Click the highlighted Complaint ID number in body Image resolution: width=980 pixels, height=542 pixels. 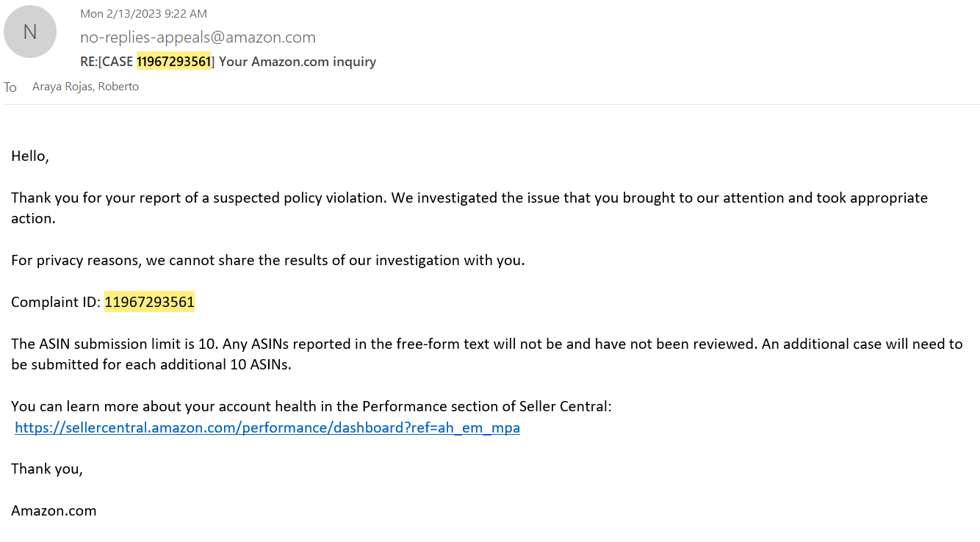[x=149, y=302]
